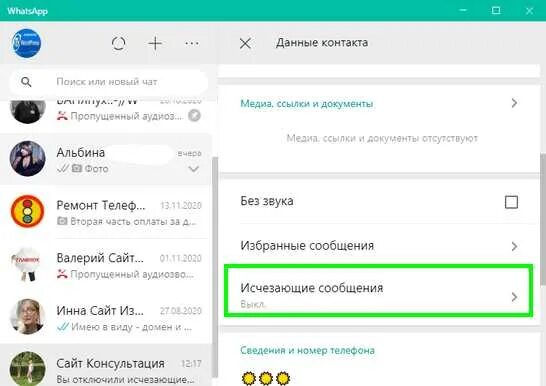546x386 pixels.
Task: Click chevron next to Исчезающие сообщения
Action: [x=514, y=297]
